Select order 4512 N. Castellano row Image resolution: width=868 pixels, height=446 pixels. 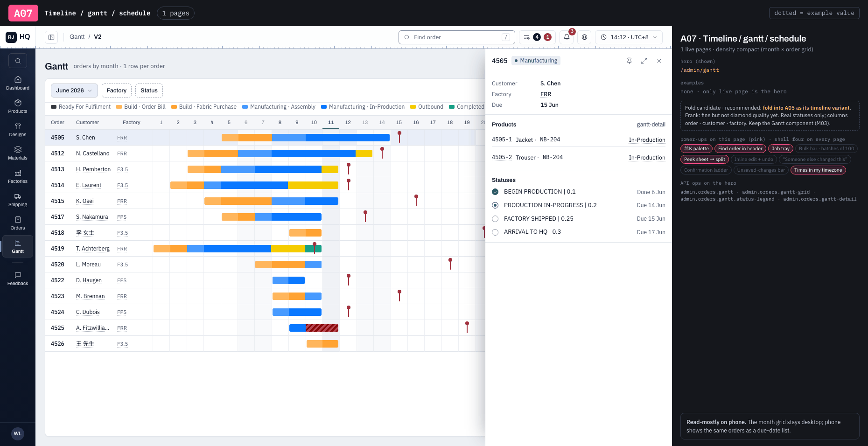coord(265,153)
